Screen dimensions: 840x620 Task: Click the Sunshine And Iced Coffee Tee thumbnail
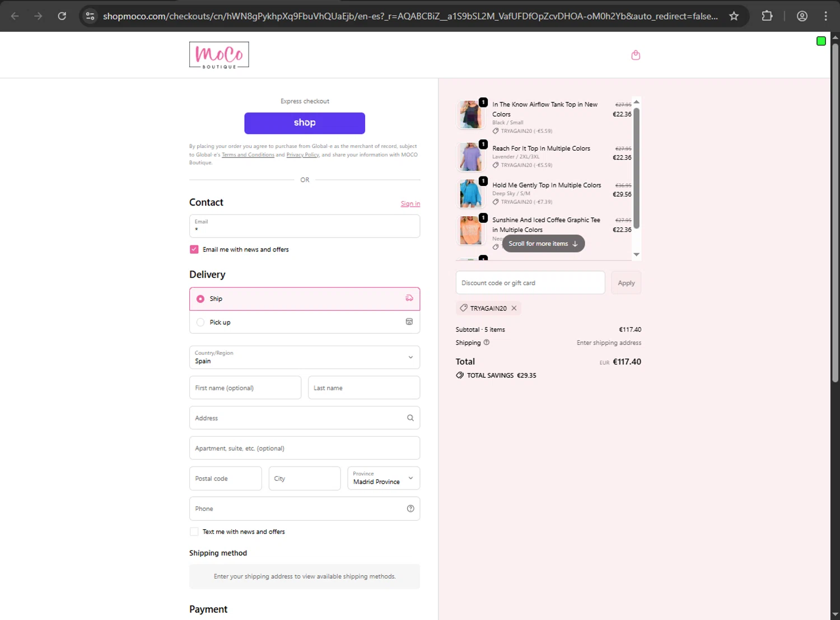point(470,230)
